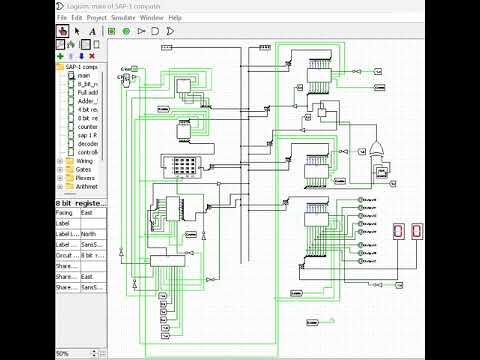Show project circuits and libraries view
The width and height of the screenshot is (480, 360).
(60, 44)
